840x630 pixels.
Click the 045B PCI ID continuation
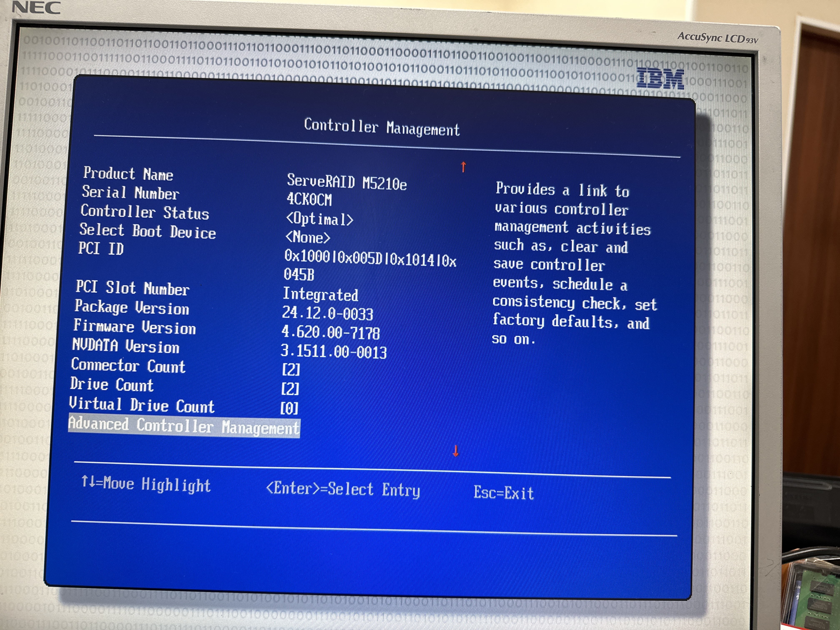[299, 275]
